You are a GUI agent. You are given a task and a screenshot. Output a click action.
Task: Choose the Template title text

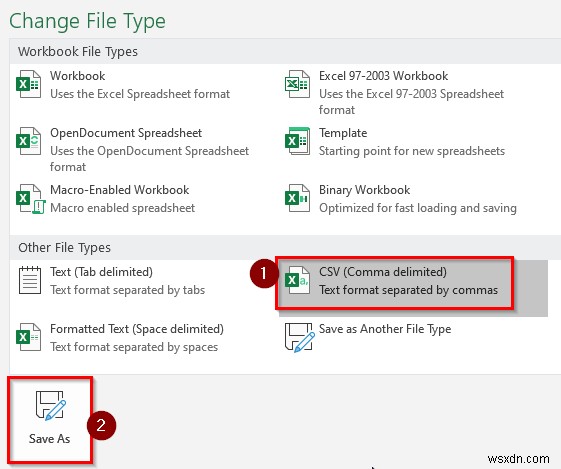coord(343,133)
